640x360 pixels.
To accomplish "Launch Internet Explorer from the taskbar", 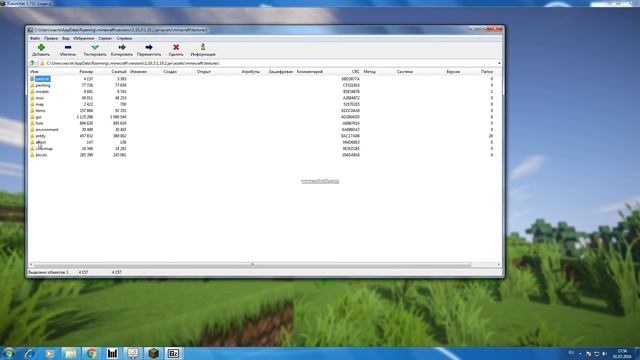I will (x=29, y=353).
